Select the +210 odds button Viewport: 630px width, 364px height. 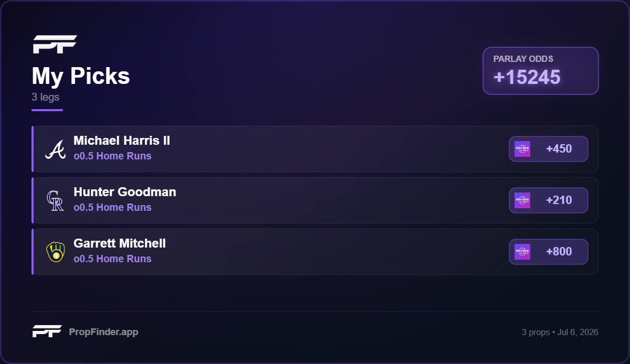(x=549, y=200)
